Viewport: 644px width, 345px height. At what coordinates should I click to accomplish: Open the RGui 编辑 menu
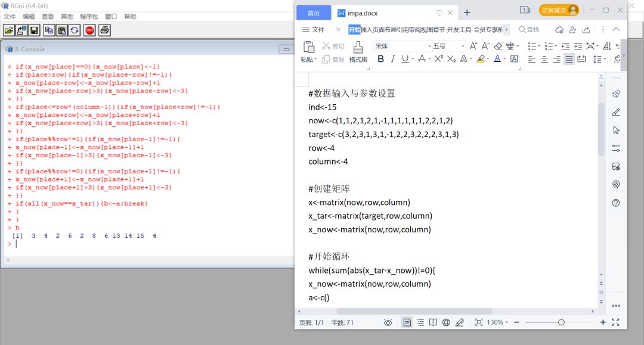point(29,17)
